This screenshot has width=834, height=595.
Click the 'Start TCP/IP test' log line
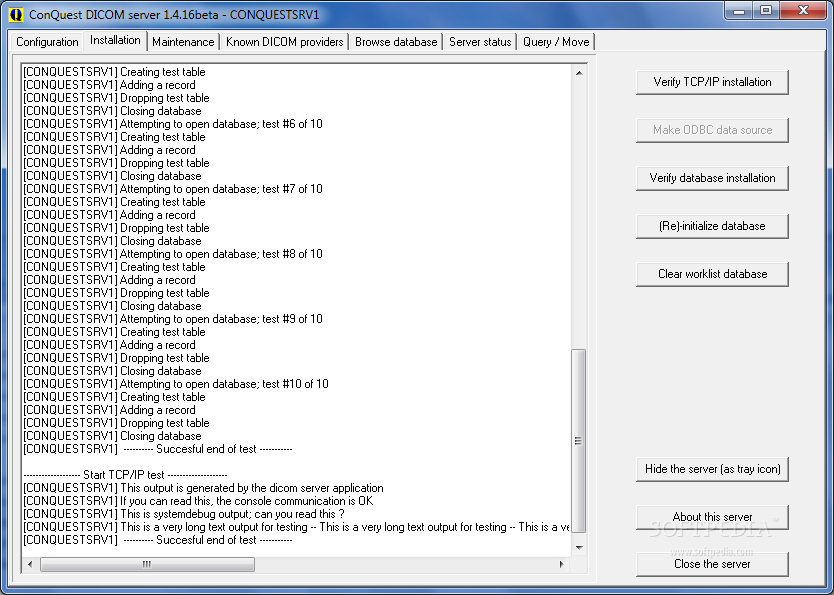tap(126, 475)
